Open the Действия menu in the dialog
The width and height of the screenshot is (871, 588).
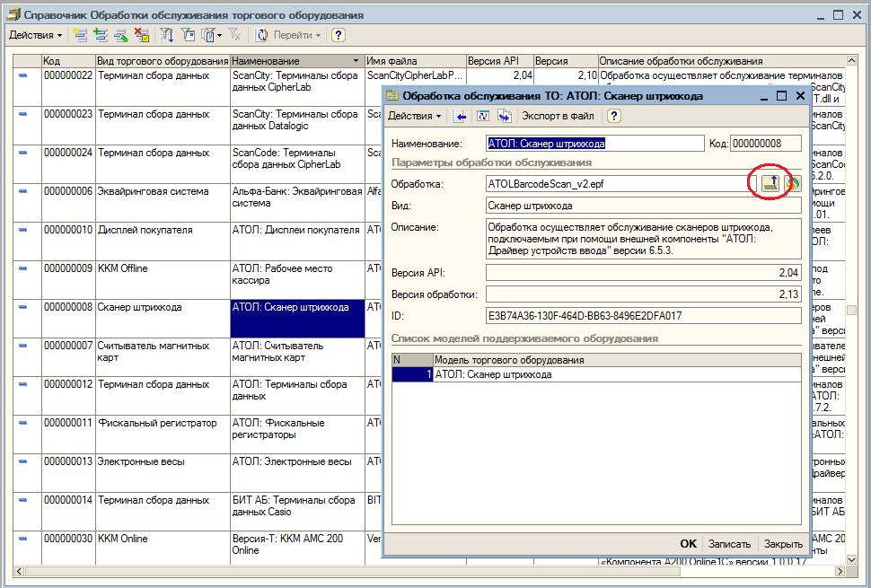click(x=414, y=116)
